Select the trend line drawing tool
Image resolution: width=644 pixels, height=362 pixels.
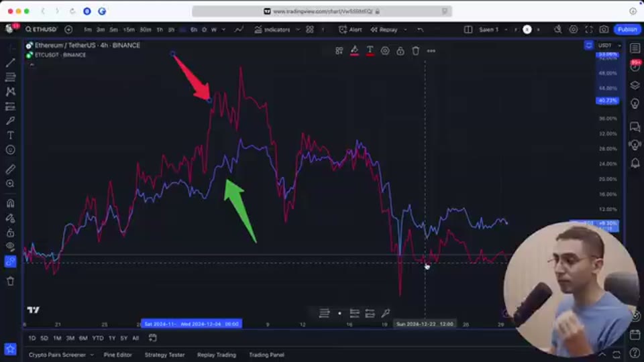[10, 62]
